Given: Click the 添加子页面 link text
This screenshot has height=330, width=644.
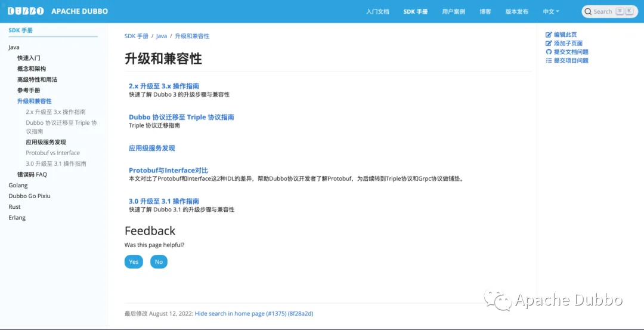Looking at the screenshot, I should tap(568, 43).
